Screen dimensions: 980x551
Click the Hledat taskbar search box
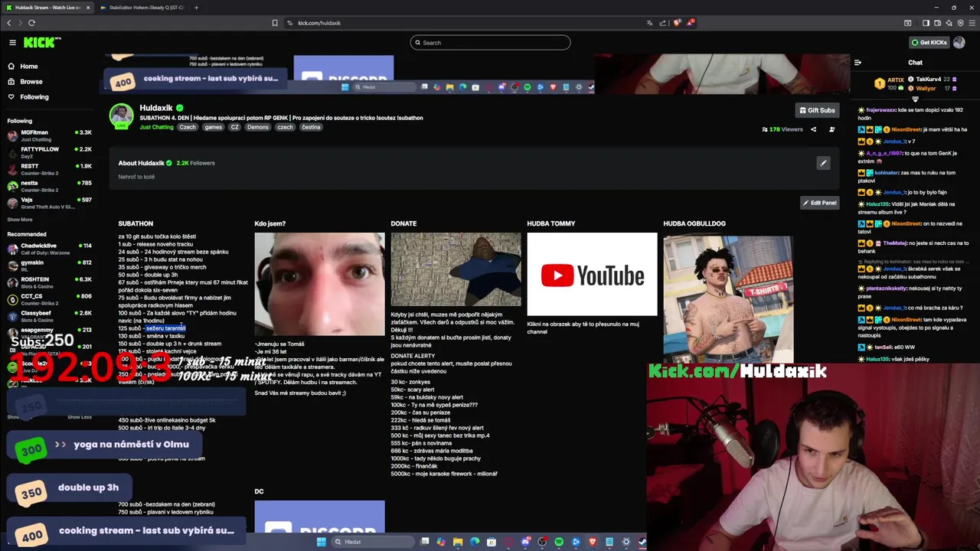click(x=371, y=542)
